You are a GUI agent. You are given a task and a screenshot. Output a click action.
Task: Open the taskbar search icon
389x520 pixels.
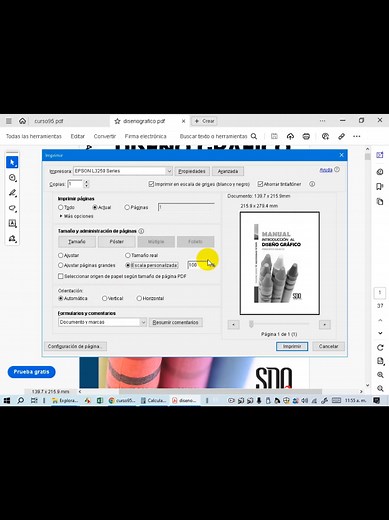click(20, 400)
